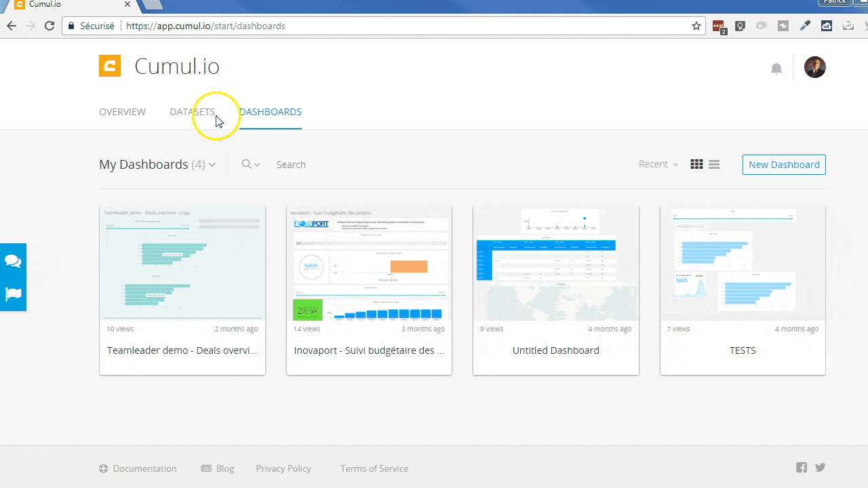Image resolution: width=868 pixels, height=488 pixels.
Task: Click the '10 views' label
Action: tap(120, 329)
